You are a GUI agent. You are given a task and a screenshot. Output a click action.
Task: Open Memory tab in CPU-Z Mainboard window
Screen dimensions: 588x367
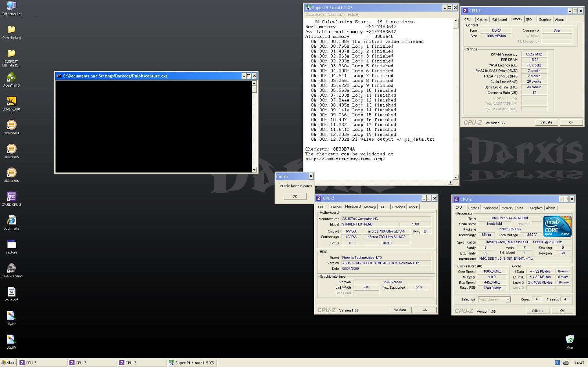pos(370,207)
